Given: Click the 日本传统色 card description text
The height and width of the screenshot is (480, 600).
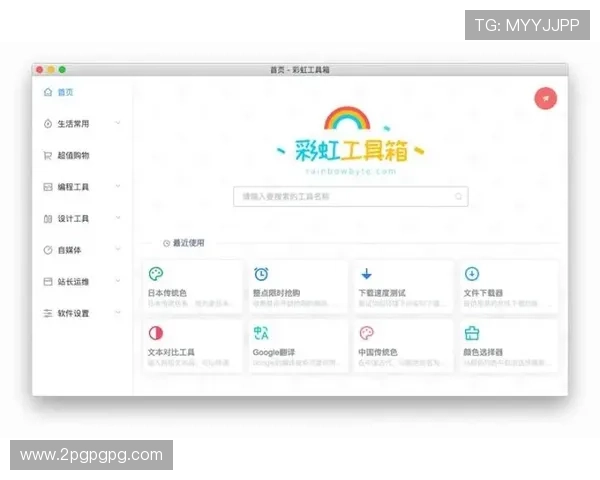Looking at the screenshot, I should coord(190,304).
